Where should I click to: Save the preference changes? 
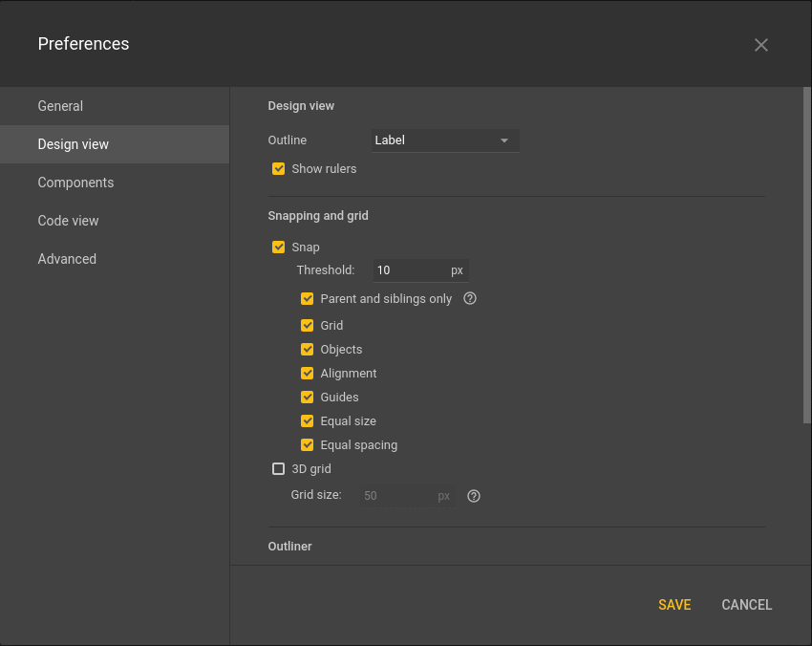point(674,605)
